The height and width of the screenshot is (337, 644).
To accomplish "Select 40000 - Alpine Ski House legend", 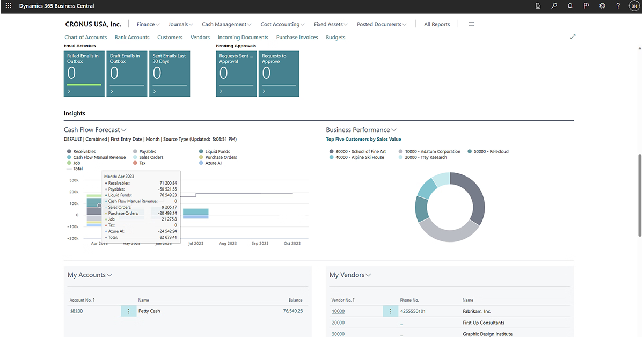I will 356,157.
